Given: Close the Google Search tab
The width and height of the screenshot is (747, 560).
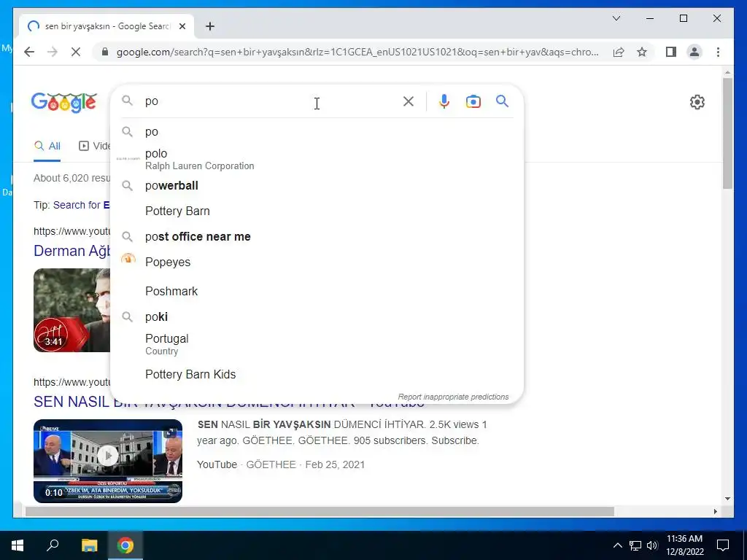Looking at the screenshot, I should 182,26.
